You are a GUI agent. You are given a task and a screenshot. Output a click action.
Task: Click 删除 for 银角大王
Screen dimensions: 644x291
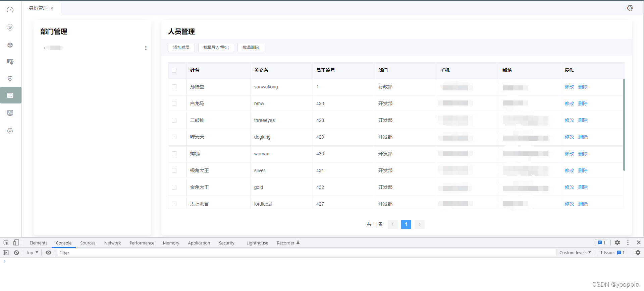(x=583, y=170)
